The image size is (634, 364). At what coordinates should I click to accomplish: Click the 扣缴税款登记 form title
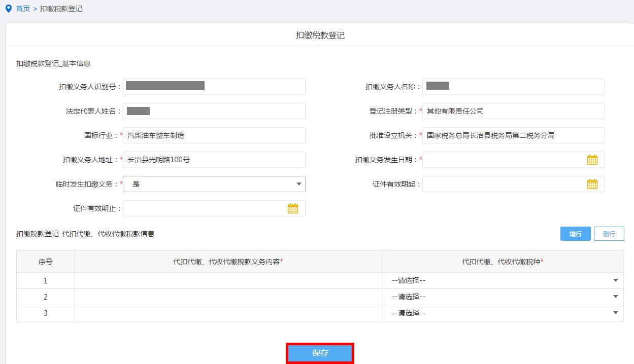point(320,35)
